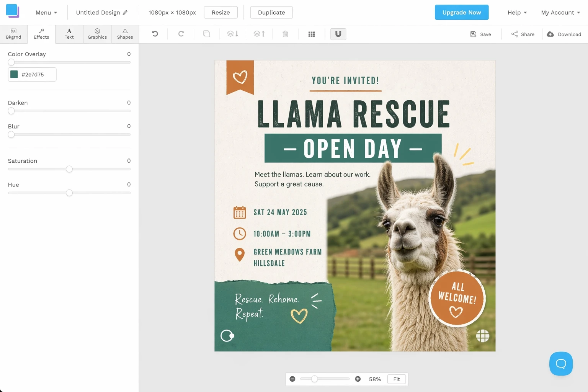Open the Menu dropdown

click(46, 13)
